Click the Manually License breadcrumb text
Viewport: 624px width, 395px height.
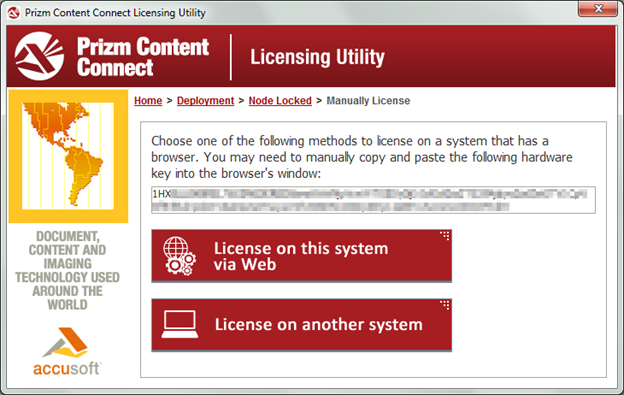[x=368, y=101]
